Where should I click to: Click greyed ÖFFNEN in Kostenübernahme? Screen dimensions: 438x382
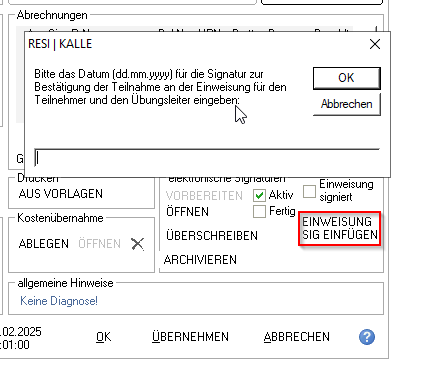pos(99,244)
